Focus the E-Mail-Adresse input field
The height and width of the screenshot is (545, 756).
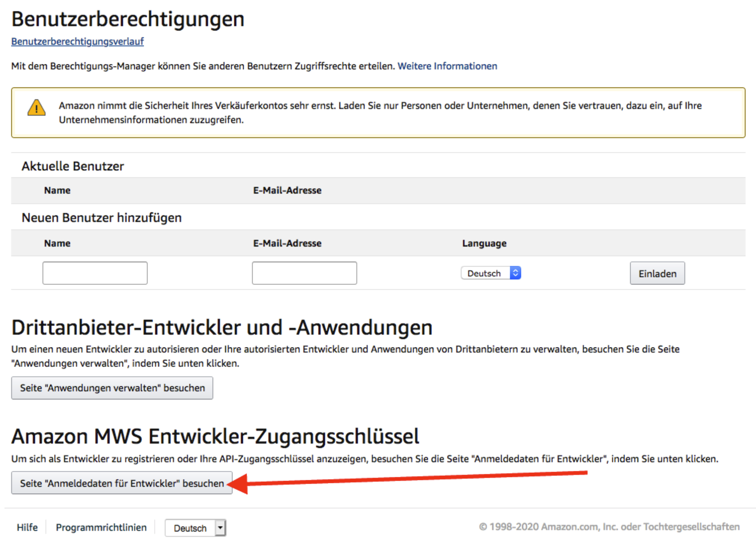(x=304, y=273)
